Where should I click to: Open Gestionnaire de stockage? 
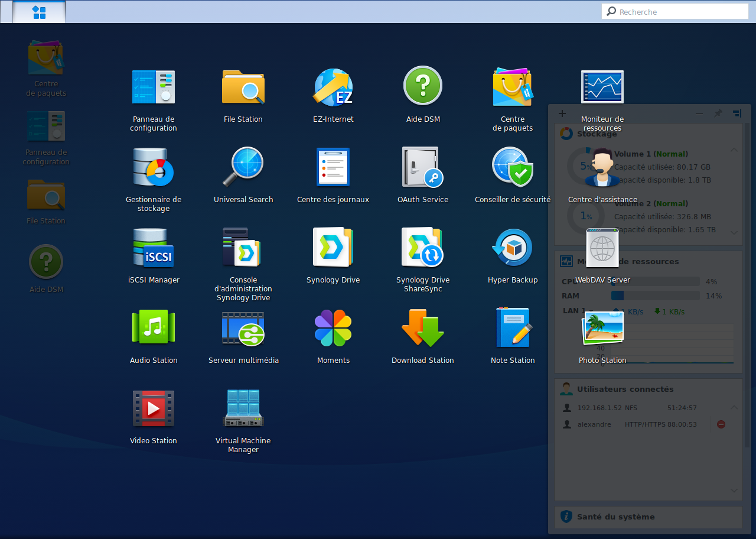154,168
